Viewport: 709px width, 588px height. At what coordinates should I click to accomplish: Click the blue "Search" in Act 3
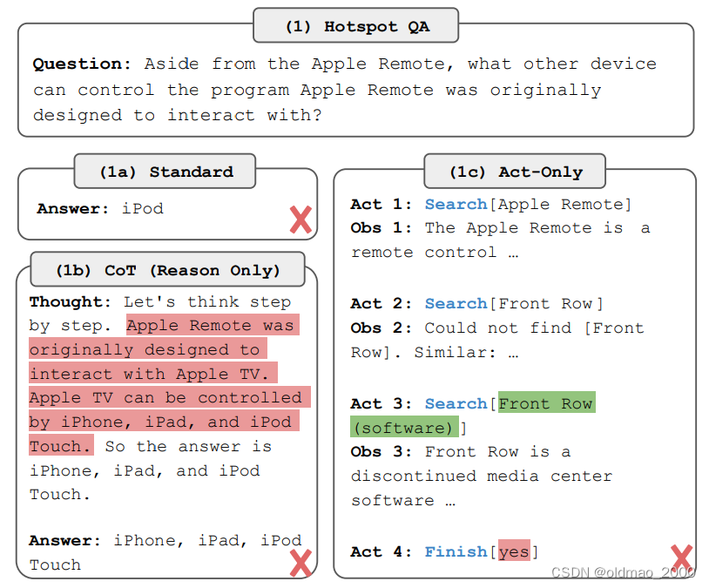pyautogui.click(x=456, y=403)
